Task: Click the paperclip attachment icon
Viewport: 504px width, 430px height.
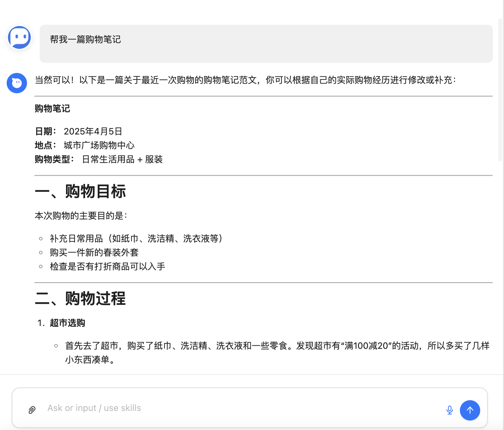Action: [32, 410]
